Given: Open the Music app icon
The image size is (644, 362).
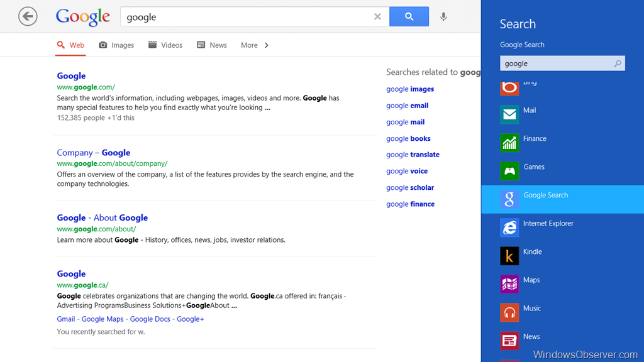Looking at the screenshot, I should coord(509,312).
